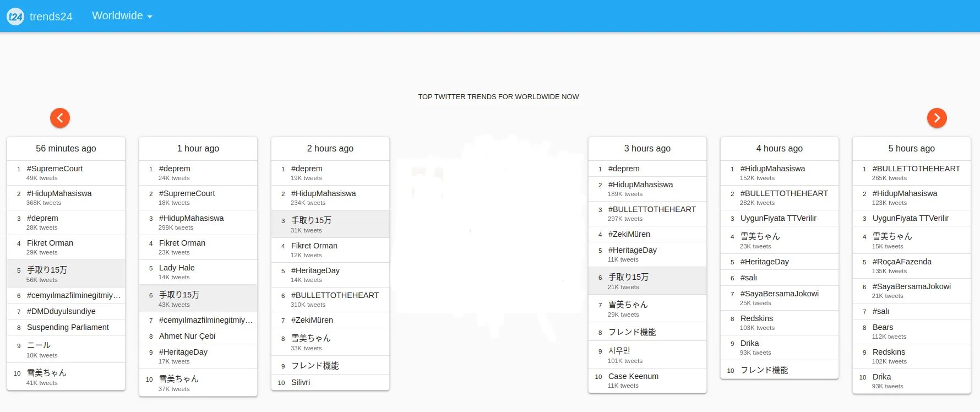This screenshot has width=980, height=412.
Task: Open Redskins with 102K tweets
Action: [889, 352]
